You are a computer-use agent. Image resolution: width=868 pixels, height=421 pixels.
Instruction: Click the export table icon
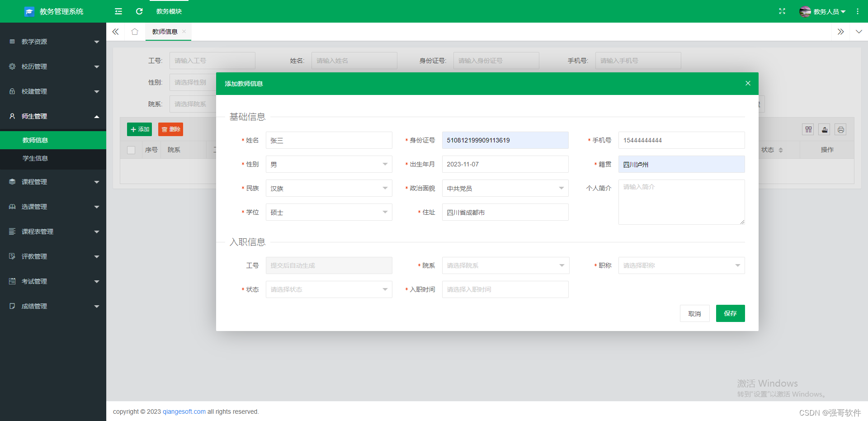825,130
